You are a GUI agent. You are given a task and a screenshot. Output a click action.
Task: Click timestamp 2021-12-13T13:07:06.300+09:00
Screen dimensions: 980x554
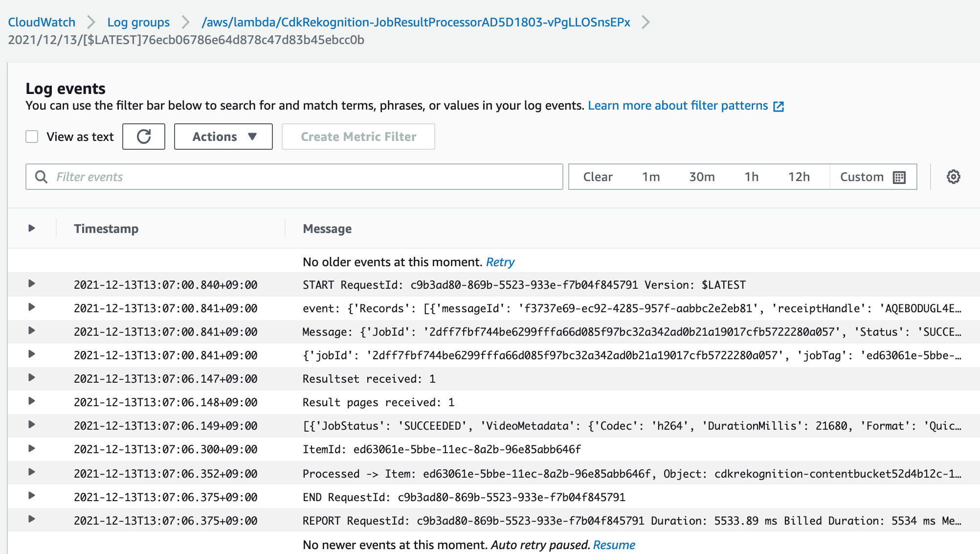click(x=166, y=449)
